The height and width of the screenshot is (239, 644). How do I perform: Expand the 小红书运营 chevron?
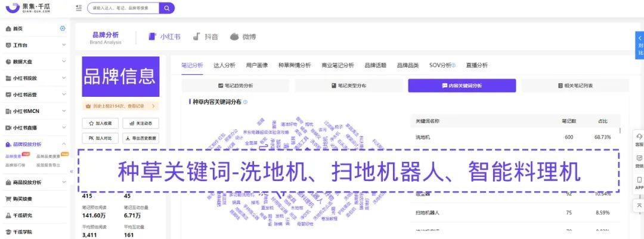64,94
